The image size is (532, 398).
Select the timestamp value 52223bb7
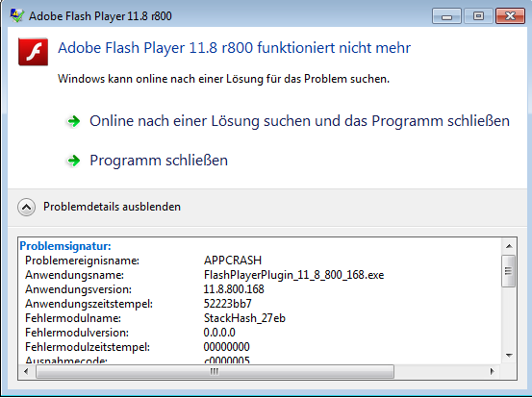pyautogui.click(x=228, y=304)
